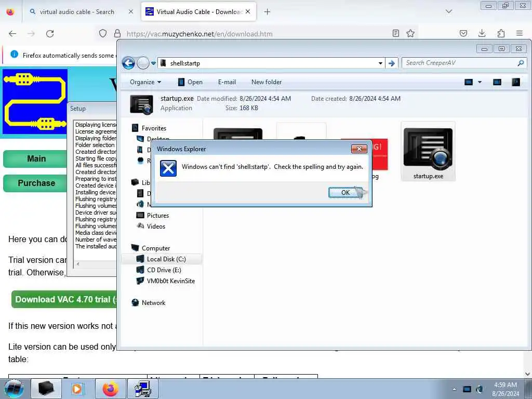Select the startup.exe file icon

click(x=428, y=151)
